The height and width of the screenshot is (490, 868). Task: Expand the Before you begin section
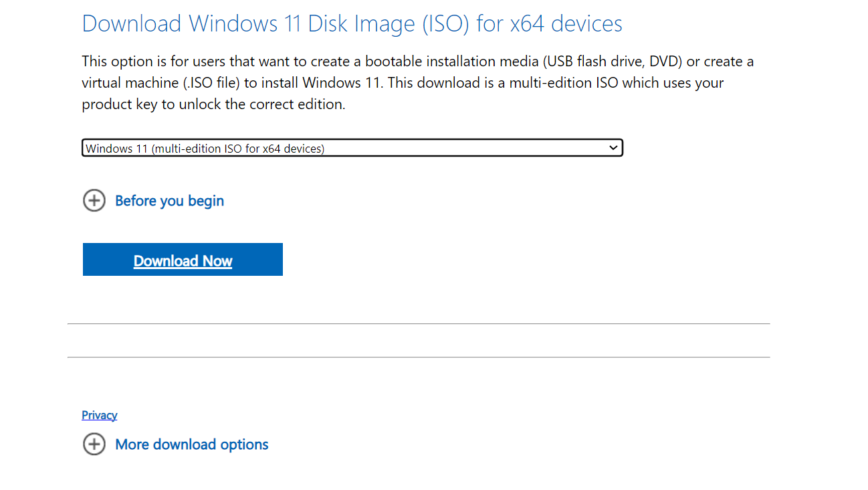pos(169,201)
